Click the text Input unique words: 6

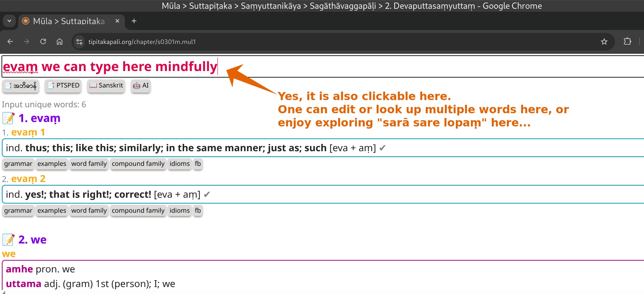[44, 105]
